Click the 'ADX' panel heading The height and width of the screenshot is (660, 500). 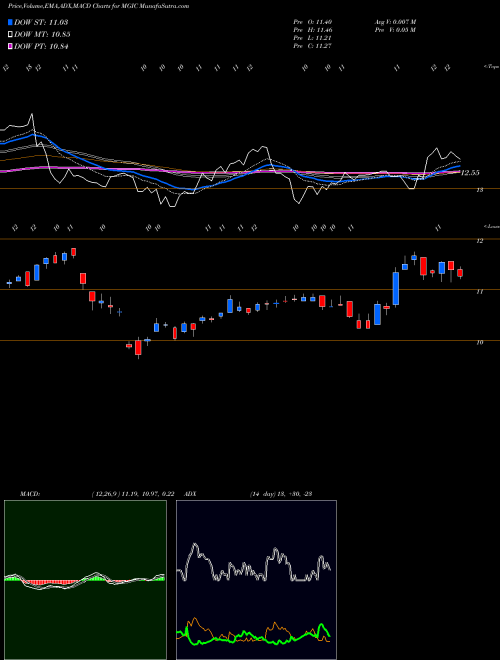(191, 494)
